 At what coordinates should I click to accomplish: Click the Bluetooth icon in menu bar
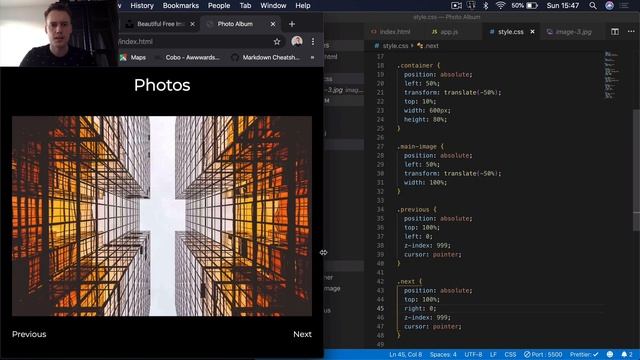485,5
